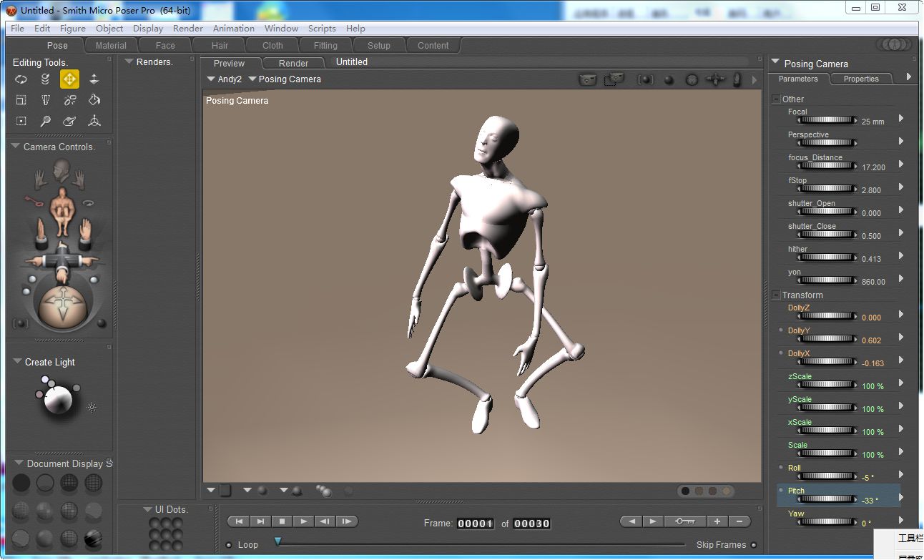The height and width of the screenshot is (560, 924).
Task: Click the Face Camera head icon
Action: 62,170
